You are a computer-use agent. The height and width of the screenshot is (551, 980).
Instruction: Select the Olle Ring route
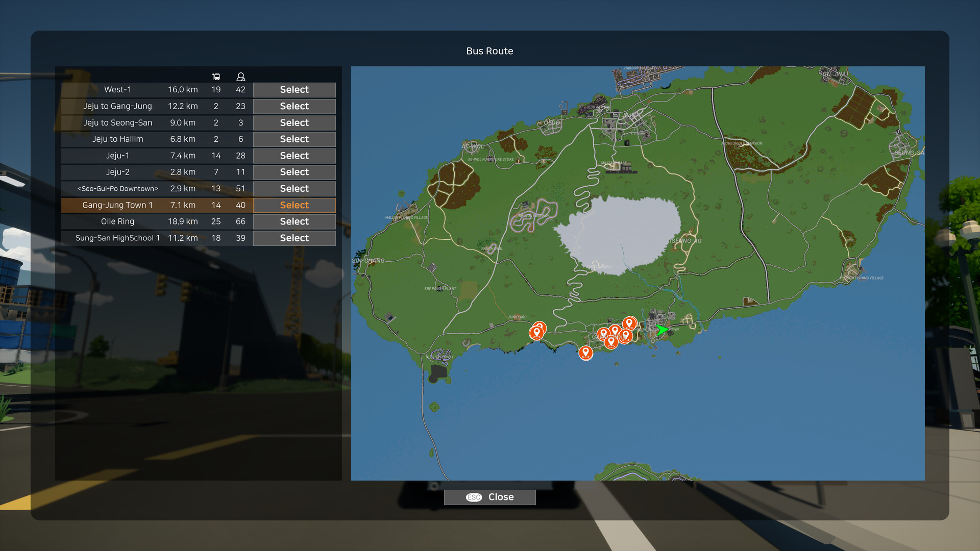tap(293, 221)
